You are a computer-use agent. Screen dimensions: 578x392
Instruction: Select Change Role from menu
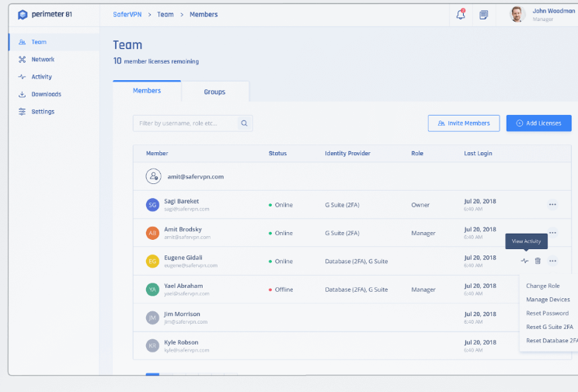[542, 286]
